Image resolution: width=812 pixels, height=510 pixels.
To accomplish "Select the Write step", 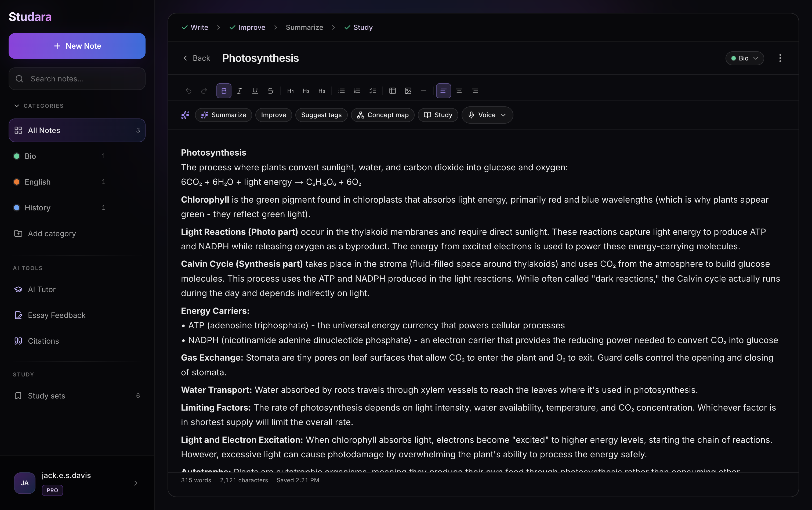I will [195, 27].
